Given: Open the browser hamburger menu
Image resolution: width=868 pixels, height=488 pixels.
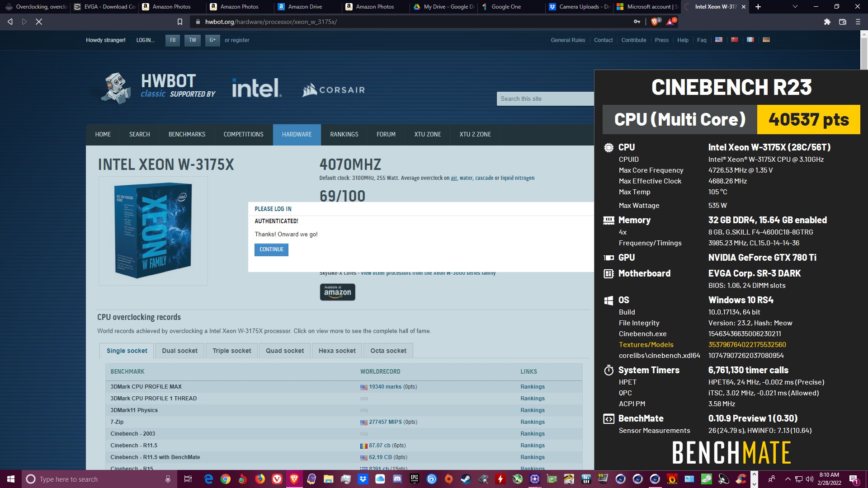Looking at the screenshot, I should coord(858,22).
